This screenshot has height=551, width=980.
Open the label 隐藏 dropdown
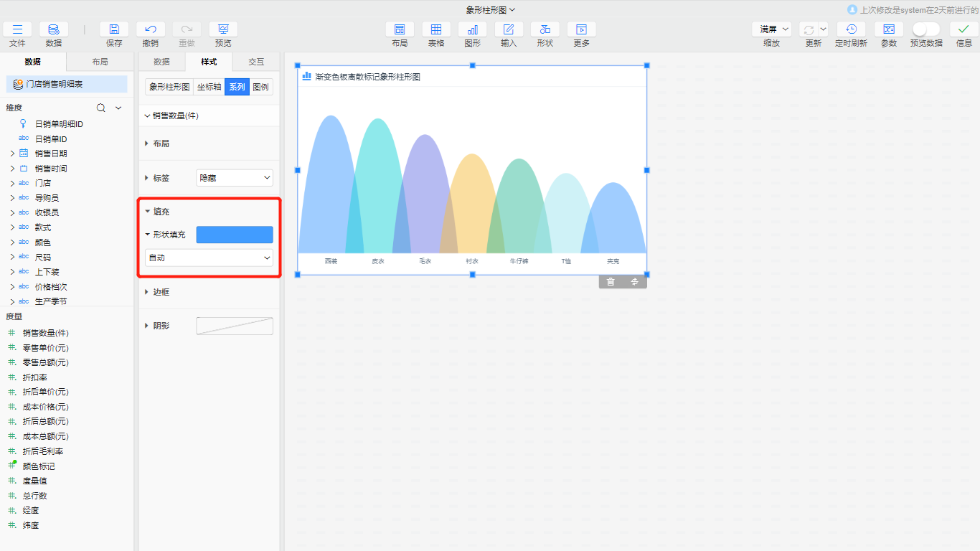pyautogui.click(x=235, y=178)
